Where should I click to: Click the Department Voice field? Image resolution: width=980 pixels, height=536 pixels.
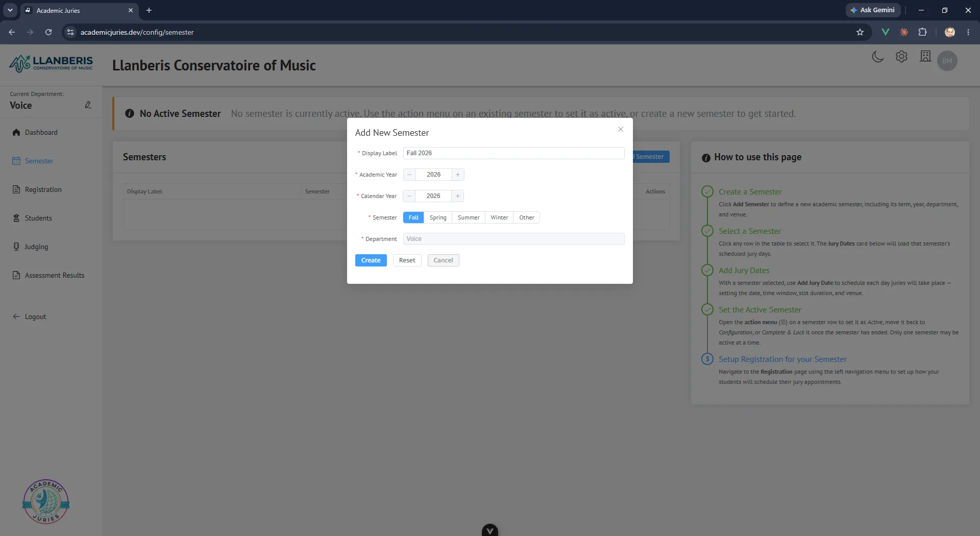[x=513, y=239]
